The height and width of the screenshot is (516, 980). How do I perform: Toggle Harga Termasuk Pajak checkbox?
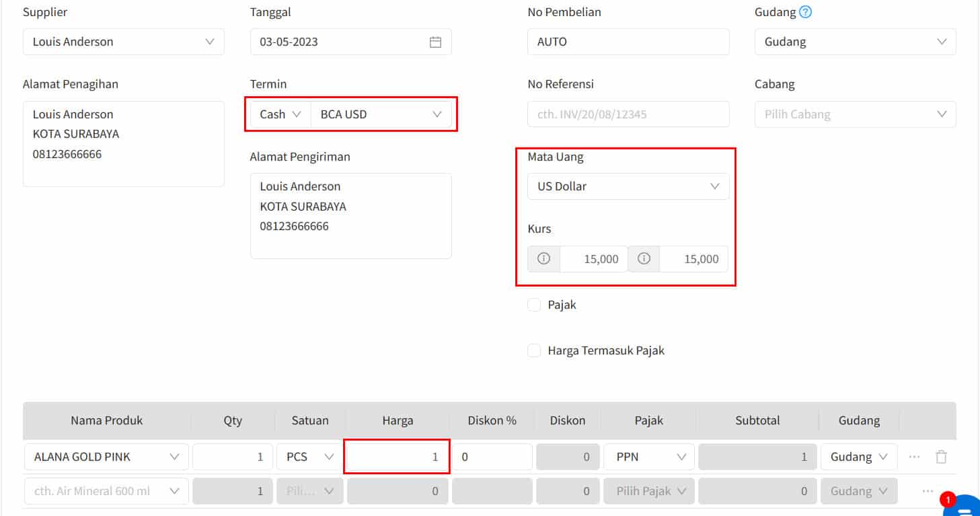click(534, 351)
